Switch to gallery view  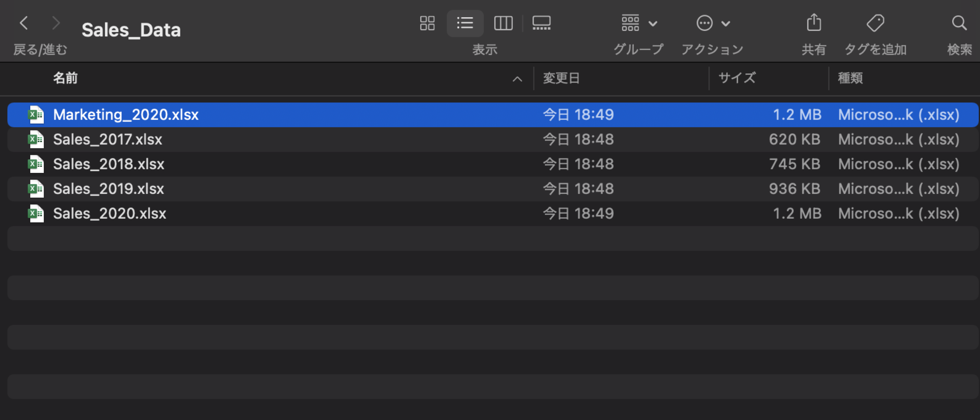point(541,23)
